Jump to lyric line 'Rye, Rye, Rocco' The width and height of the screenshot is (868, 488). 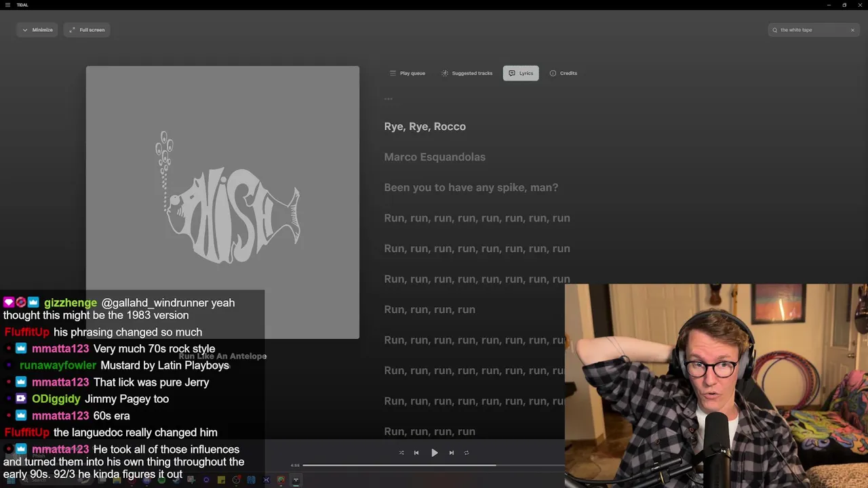pos(425,127)
